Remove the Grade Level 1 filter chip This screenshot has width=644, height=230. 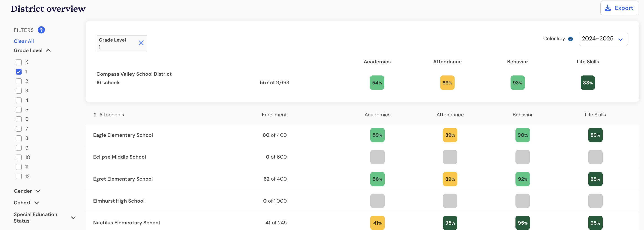141,43
